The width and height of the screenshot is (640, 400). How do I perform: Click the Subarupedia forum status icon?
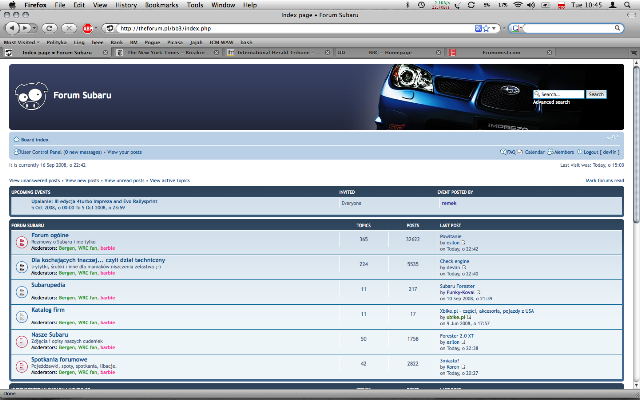click(x=20, y=290)
